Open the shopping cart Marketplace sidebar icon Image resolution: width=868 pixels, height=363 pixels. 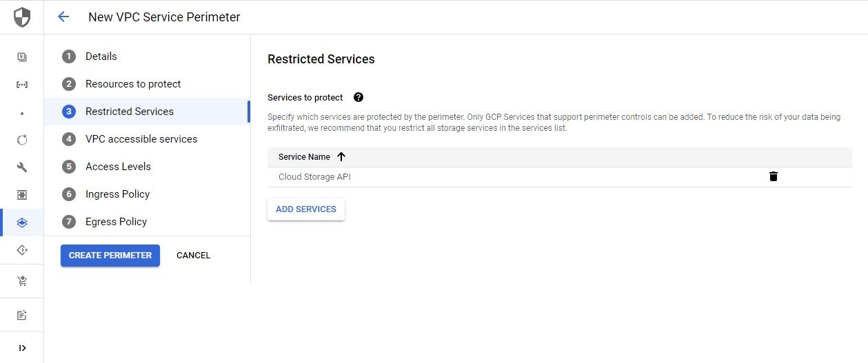coord(22,281)
